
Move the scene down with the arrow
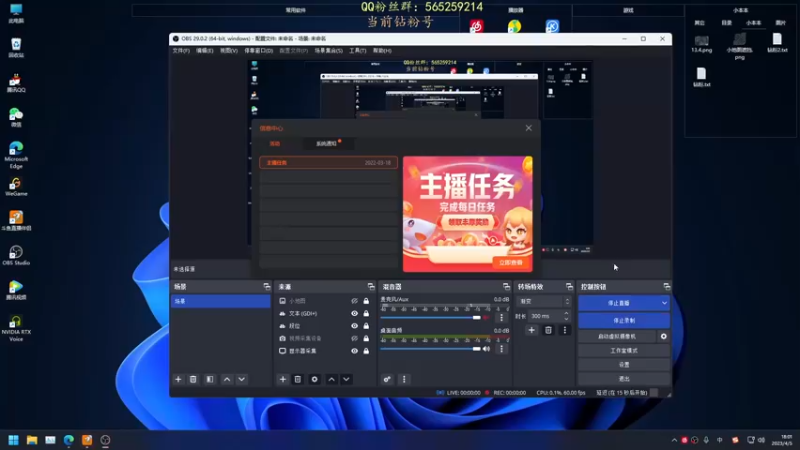[x=242, y=379]
